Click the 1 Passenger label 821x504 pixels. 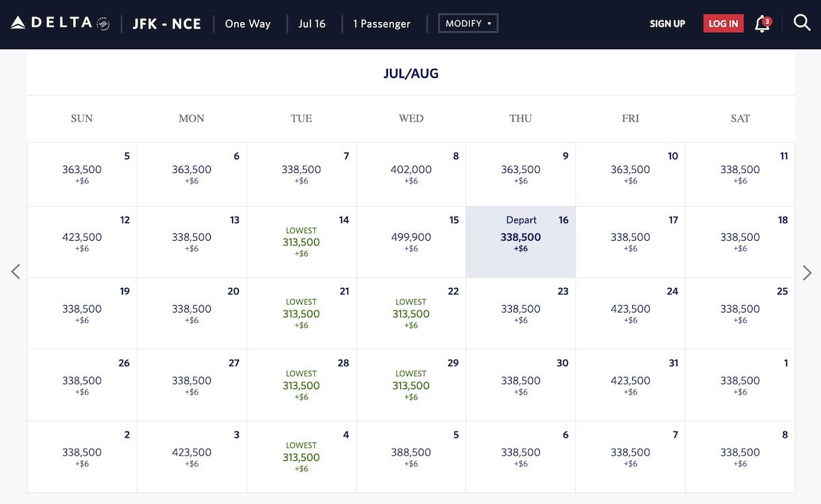(x=382, y=24)
